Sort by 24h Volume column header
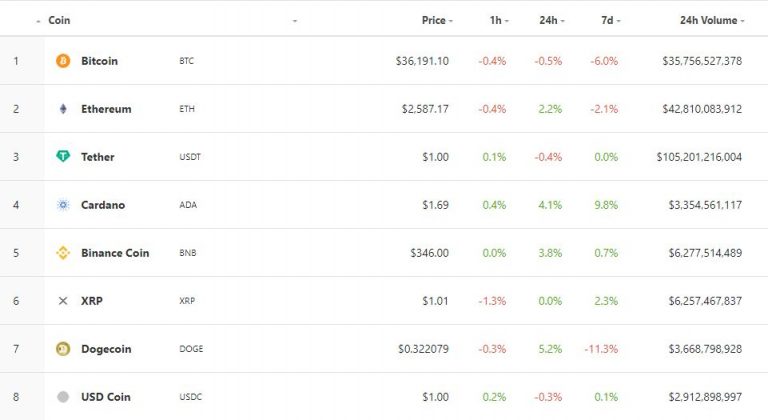Image resolution: width=768 pixels, height=420 pixels. click(x=712, y=20)
